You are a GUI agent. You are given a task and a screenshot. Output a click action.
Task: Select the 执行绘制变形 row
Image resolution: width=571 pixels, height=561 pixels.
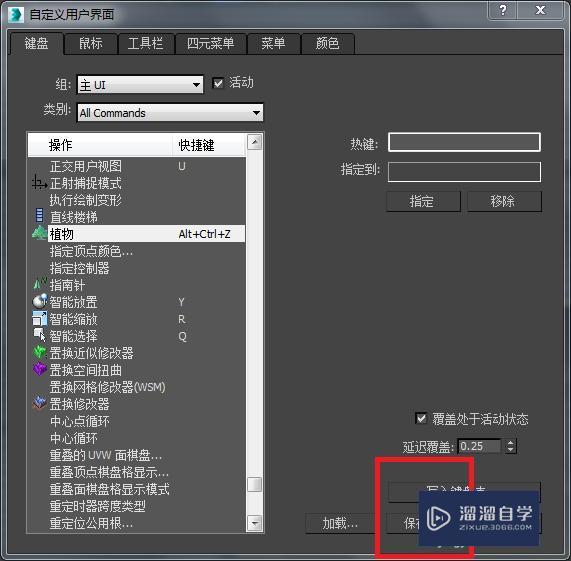tap(137, 200)
